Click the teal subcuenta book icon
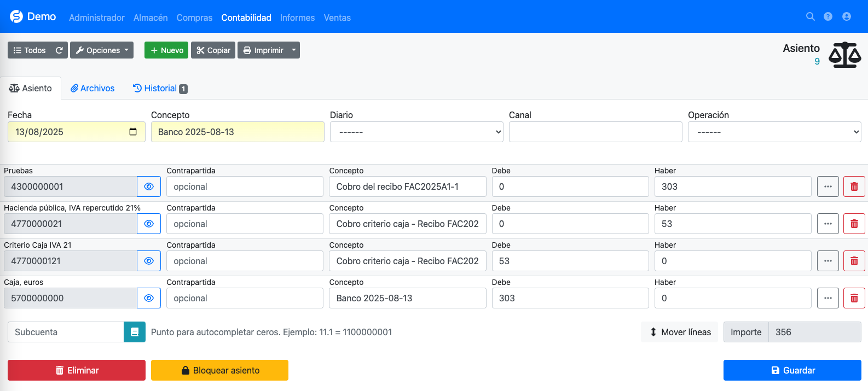The width and height of the screenshot is (868, 391). pos(135,332)
